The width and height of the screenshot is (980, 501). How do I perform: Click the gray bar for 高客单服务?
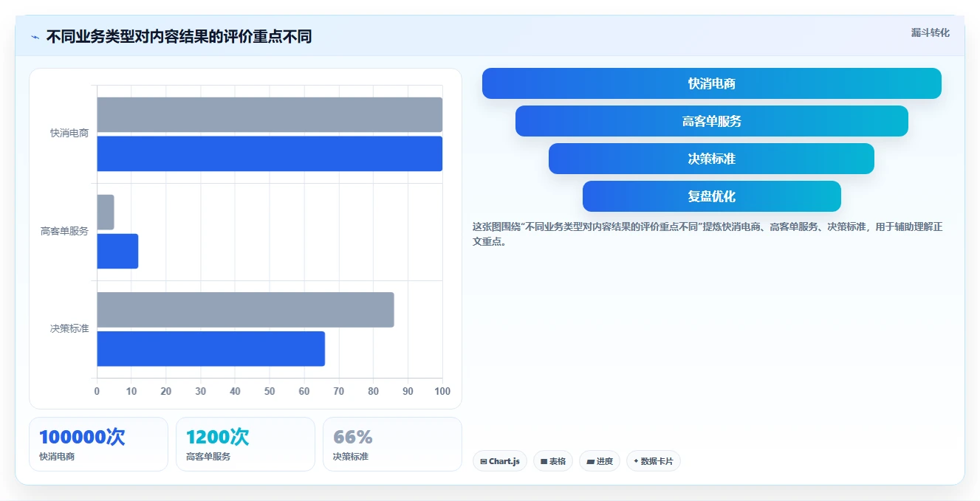pyautogui.click(x=106, y=212)
